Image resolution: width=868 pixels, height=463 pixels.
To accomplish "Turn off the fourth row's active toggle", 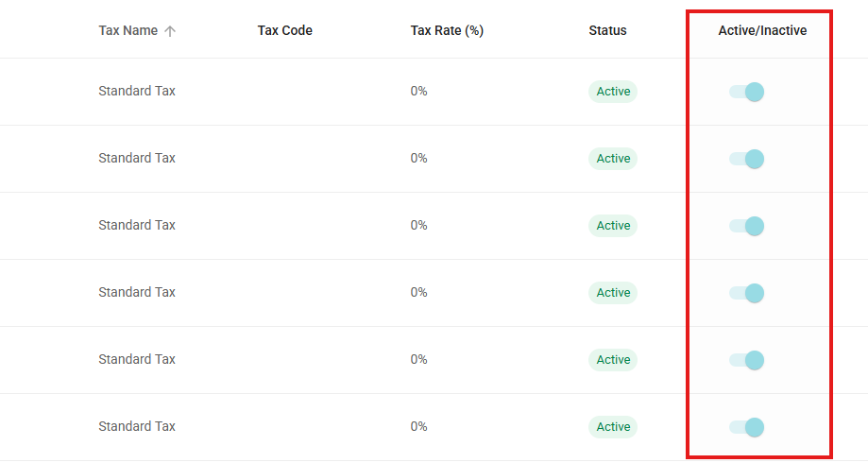I will 747,293.
